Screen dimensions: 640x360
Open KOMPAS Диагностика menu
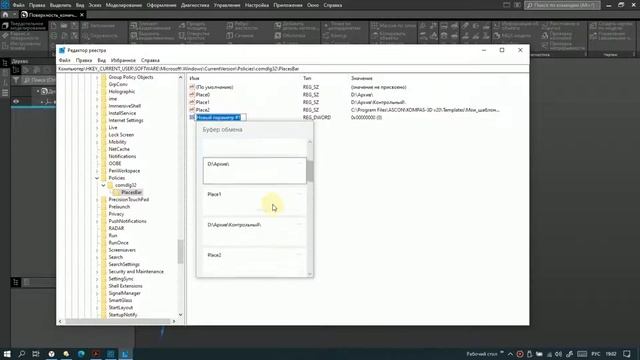[x=195, y=5]
